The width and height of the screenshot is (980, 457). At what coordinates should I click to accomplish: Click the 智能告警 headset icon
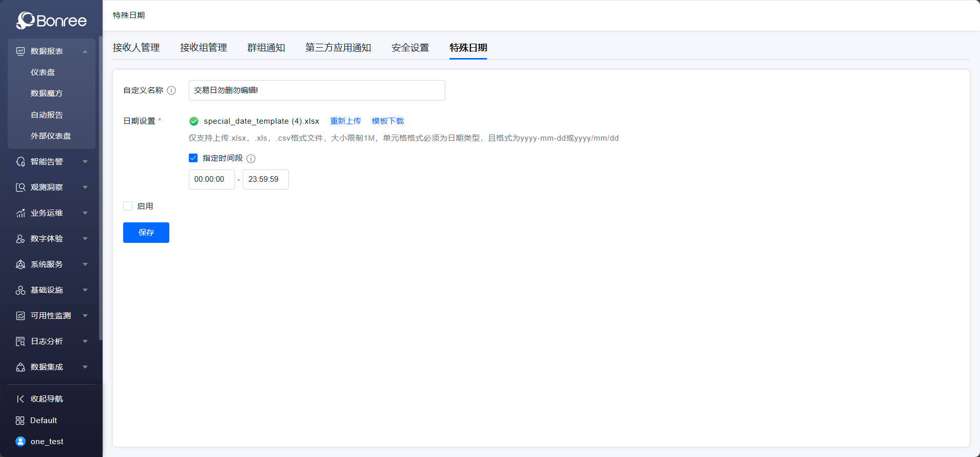tap(21, 162)
